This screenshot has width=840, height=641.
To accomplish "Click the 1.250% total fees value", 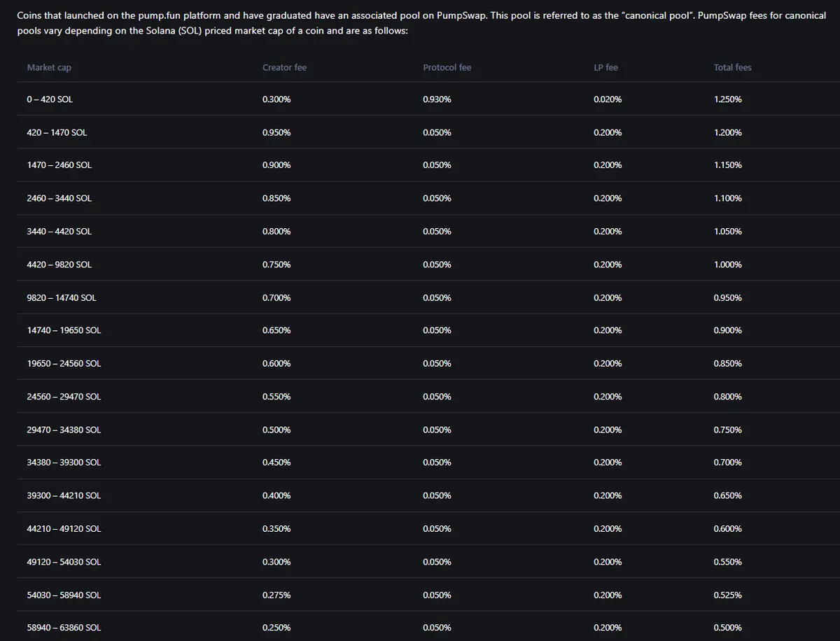I will coord(728,99).
